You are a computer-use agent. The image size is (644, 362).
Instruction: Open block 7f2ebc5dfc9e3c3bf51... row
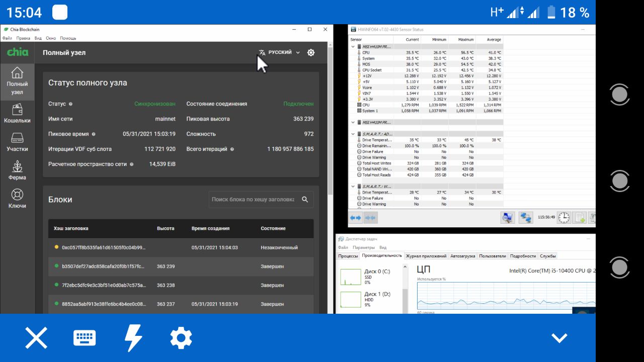(181, 285)
